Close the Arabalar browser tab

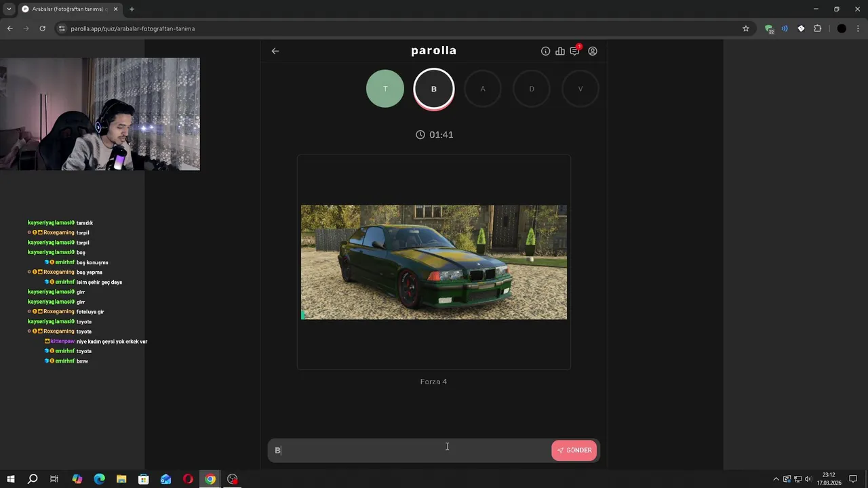coord(116,9)
